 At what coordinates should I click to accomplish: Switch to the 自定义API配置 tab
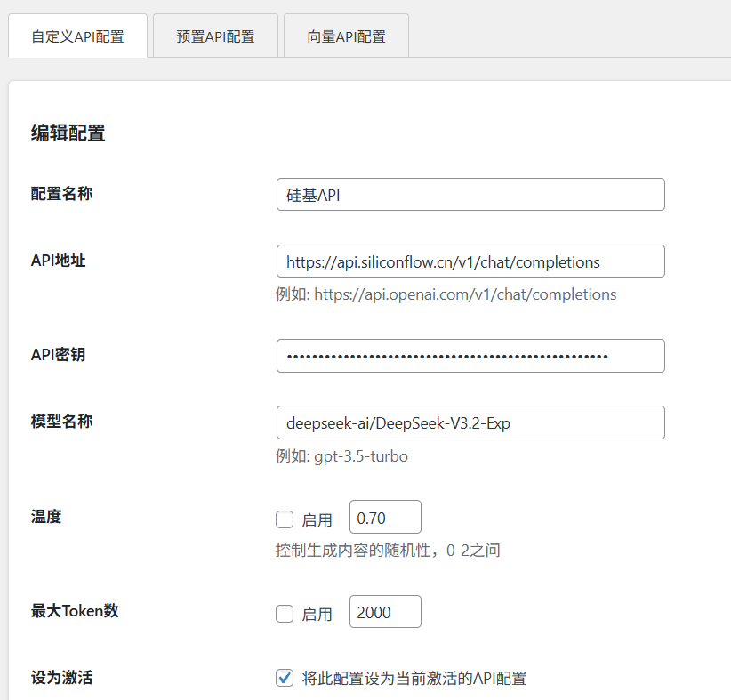(x=77, y=36)
